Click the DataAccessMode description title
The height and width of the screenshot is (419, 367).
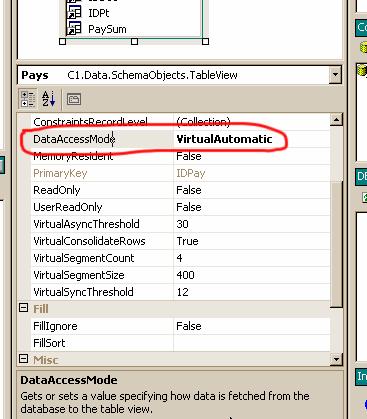(x=69, y=380)
